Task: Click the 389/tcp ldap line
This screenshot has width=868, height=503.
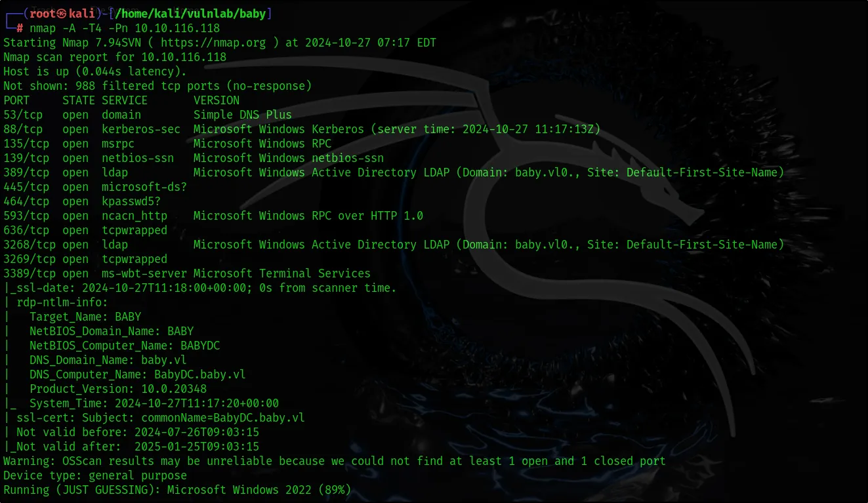Action: 394,172
